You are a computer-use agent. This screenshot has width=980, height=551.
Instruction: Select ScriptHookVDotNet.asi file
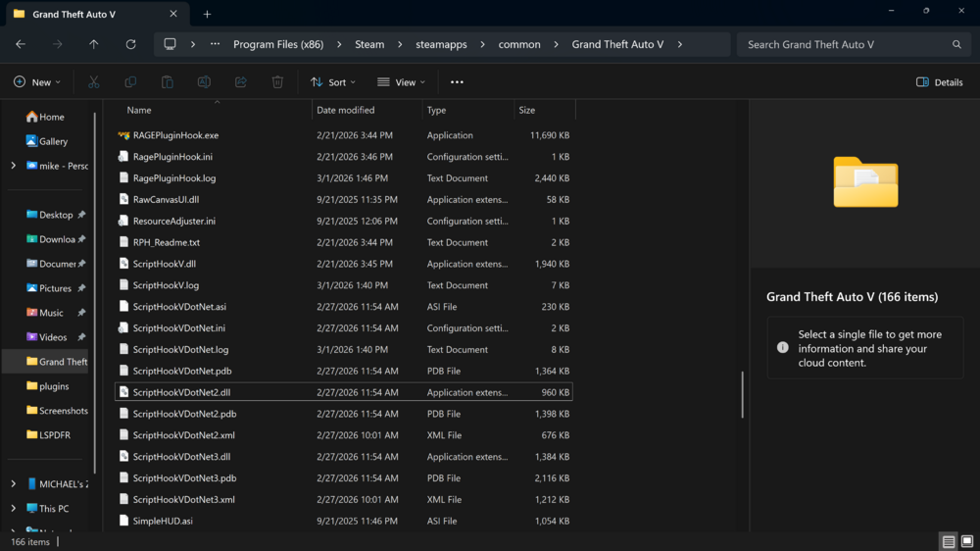(x=344, y=307)
